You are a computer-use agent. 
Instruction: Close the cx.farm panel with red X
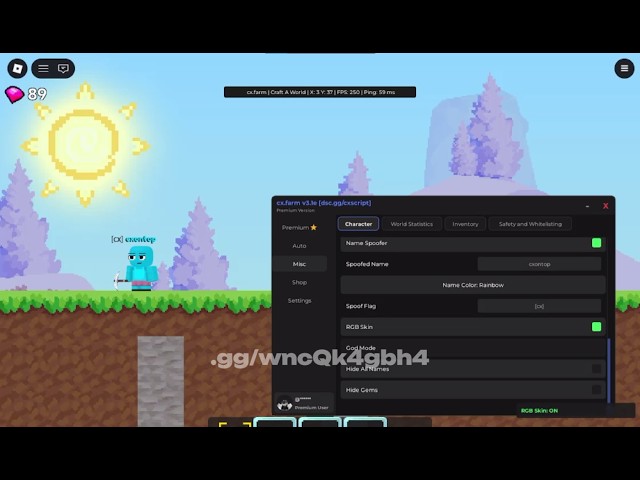606,206
